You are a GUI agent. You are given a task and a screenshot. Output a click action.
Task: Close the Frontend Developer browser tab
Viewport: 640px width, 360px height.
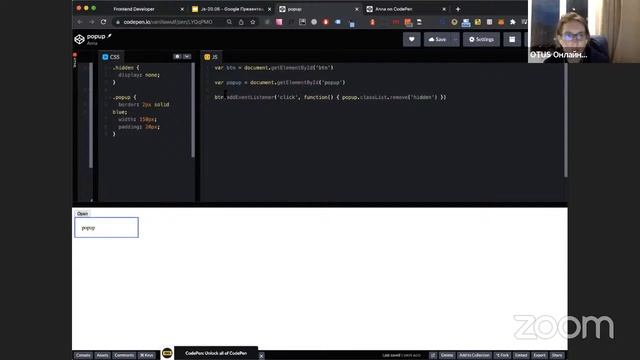click(182, 9)
